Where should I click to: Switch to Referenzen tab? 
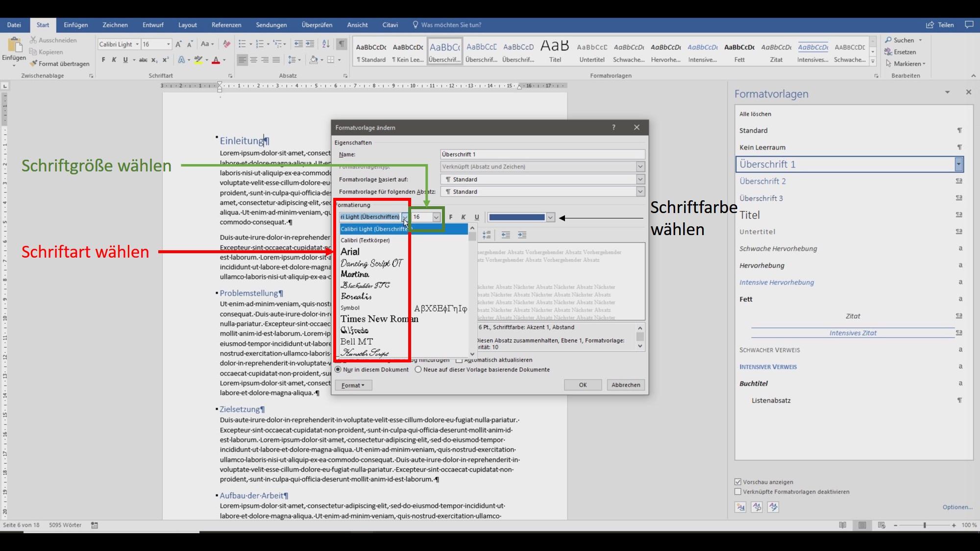(x=226, y=24)
